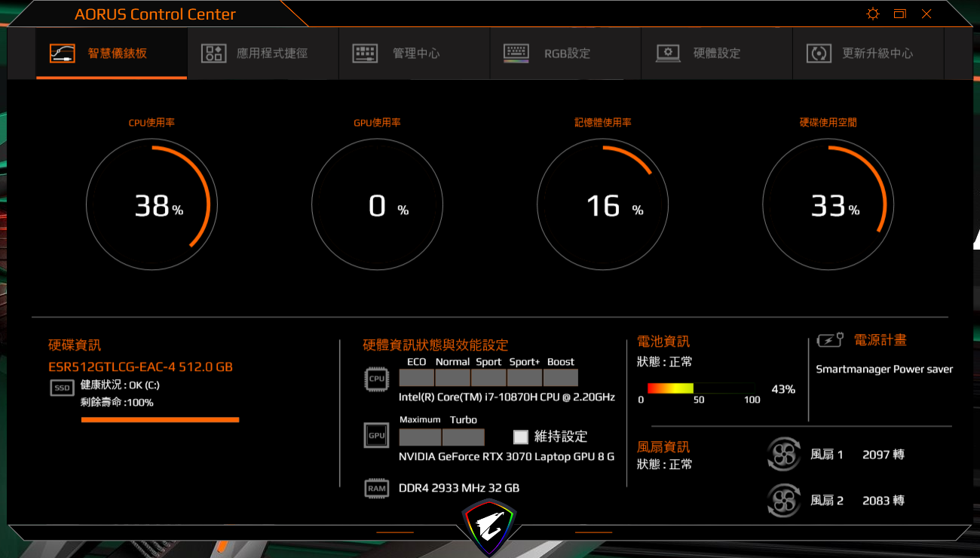980x558 pixels.
Task: Click the Intel Core i7-10870H CPU label
Action: (x=507, y=397)
